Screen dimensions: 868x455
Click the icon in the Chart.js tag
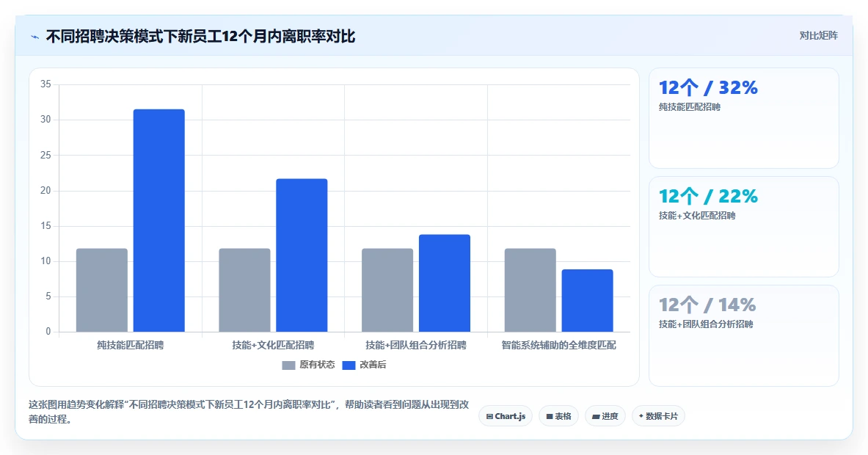(489, 416)
